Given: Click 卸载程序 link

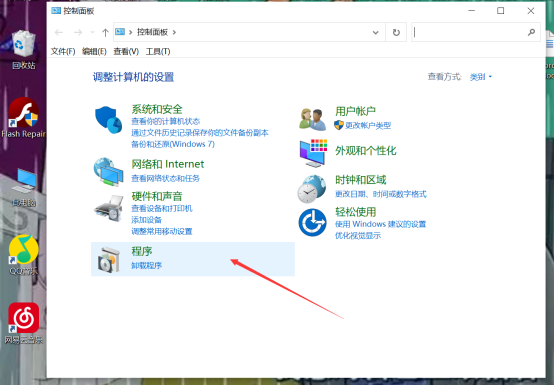Looking at the screenshot, I should (x=147, y=266).
